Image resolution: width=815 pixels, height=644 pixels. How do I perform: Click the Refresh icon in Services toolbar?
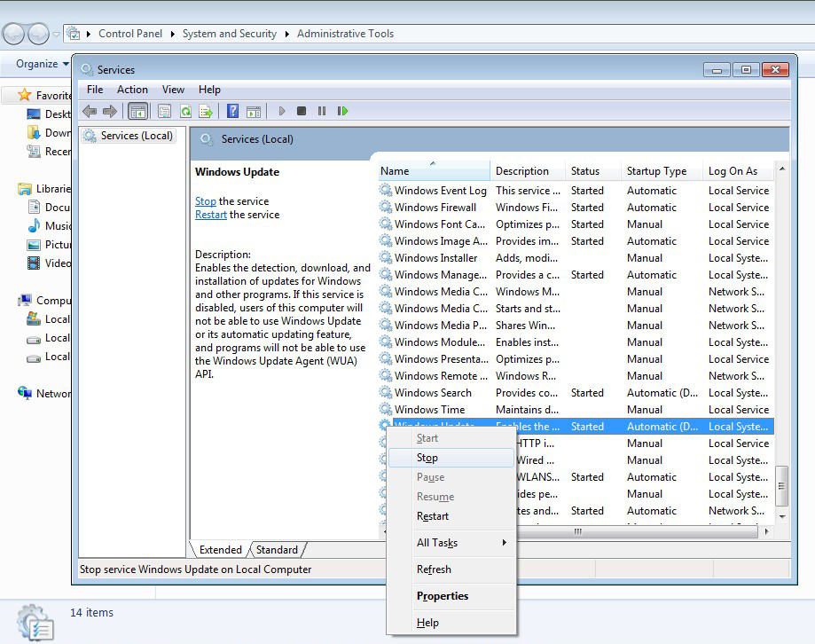click(x=185, y=111)
